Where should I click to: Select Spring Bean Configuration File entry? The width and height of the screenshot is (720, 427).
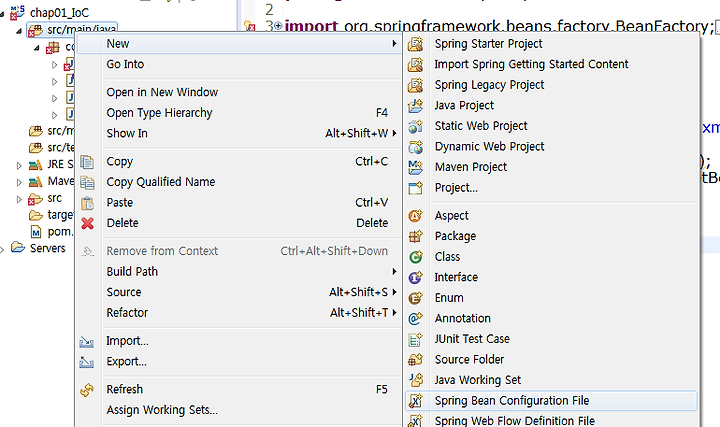pos(551,401)
